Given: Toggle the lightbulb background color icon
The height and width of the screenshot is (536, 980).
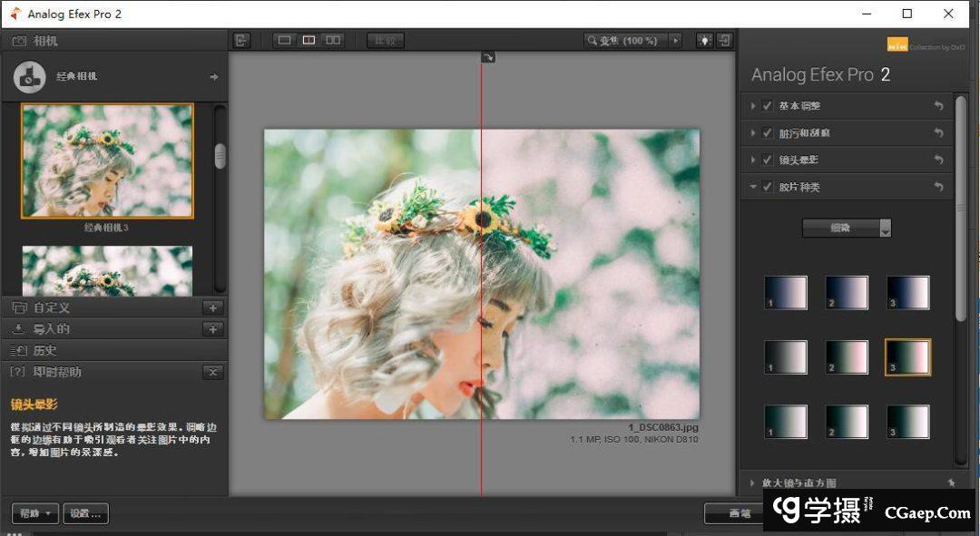Looking at the screenshot, I should point(704,41).
